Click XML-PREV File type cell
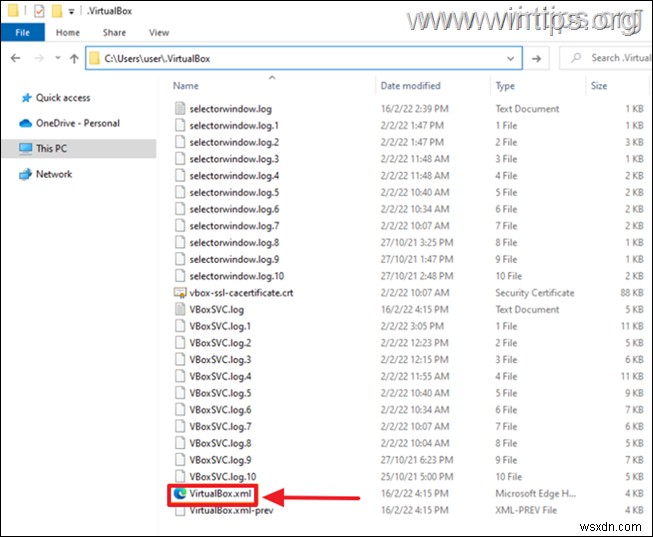This screenshot has height=537, width=653. coord(526,510)
